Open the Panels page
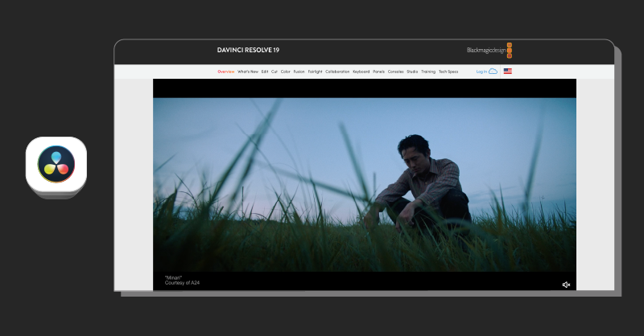 pos(379,72)
